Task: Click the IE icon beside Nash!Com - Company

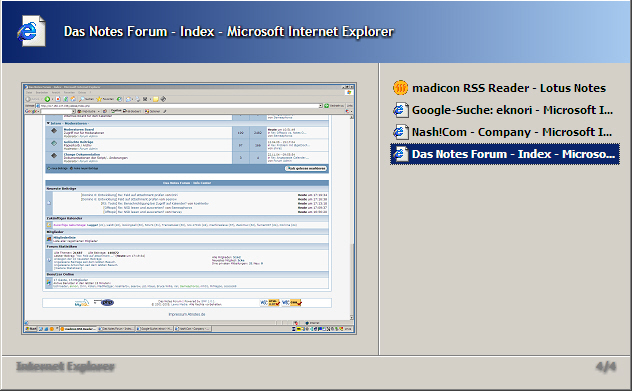Action: click(400, 132)
